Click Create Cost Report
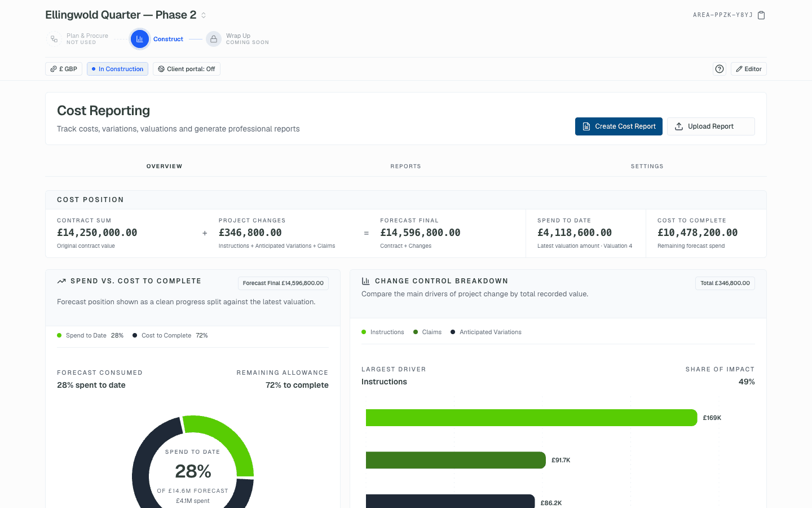Screen dimensions: 812x508 [x=619, y=126]
